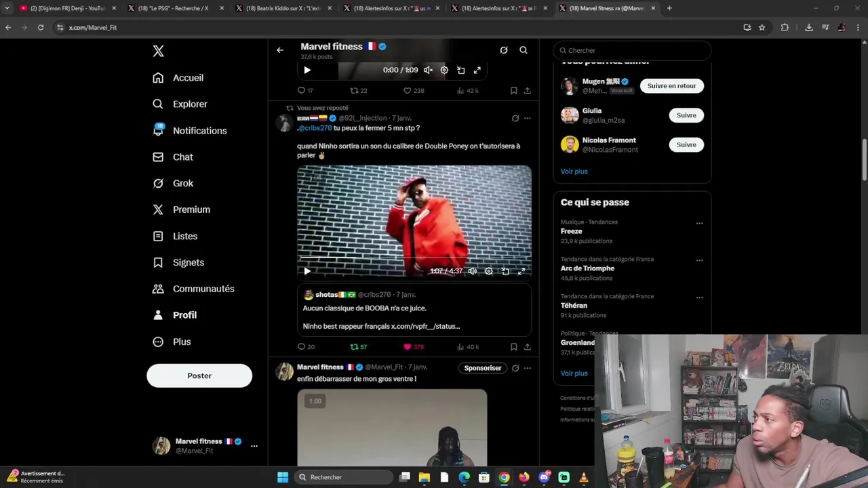Viewport: 868px width, 488px height.
Task: Open more options on Marvel fitness post
Action: (x=528, y=368)
